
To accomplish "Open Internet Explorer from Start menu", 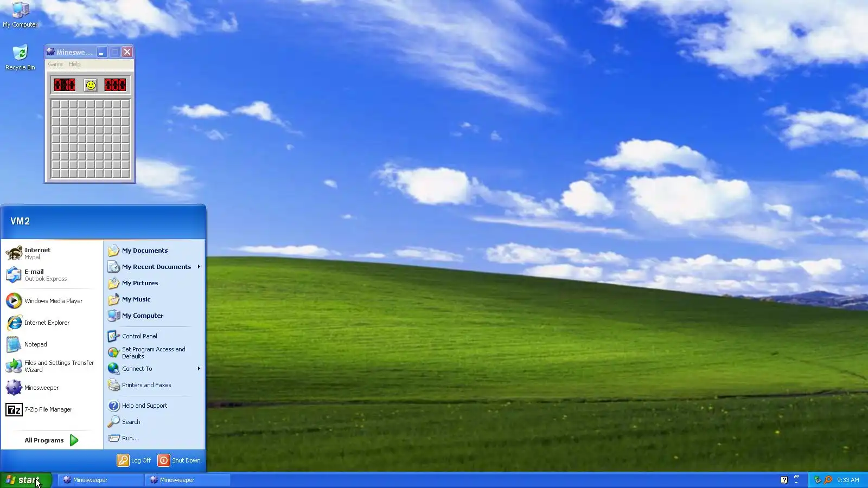I will coord(53,323).
